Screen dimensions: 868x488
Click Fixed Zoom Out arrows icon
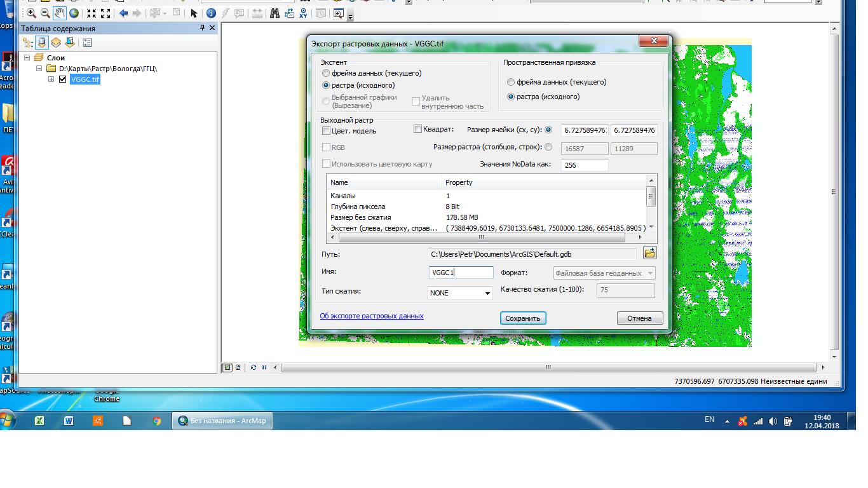105,13
